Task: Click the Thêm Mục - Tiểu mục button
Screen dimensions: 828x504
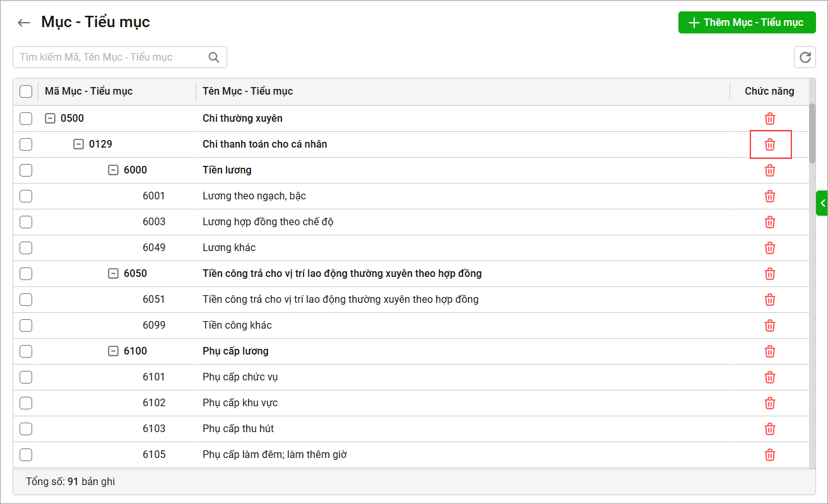Action: pyautogui.click(x=747, y=23)
